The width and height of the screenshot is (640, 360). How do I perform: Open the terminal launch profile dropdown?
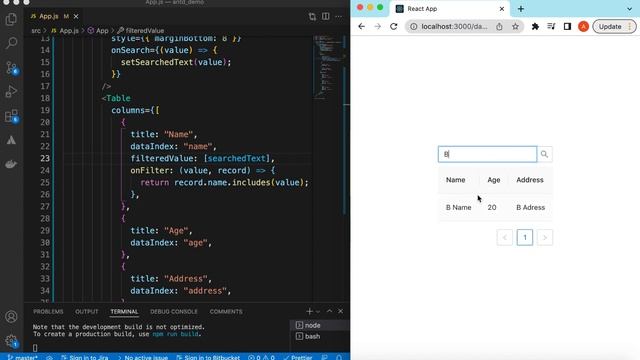[318, 311]
